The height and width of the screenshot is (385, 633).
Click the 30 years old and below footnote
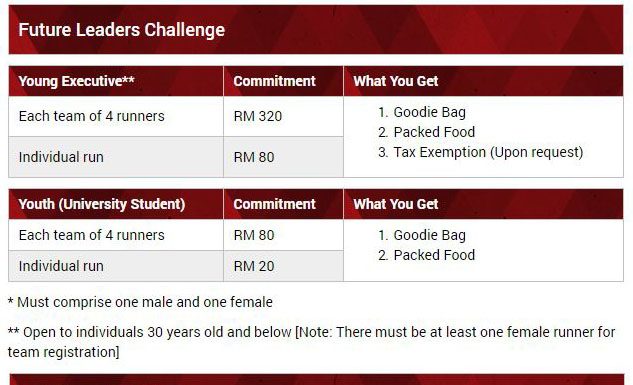pos(311,342)
